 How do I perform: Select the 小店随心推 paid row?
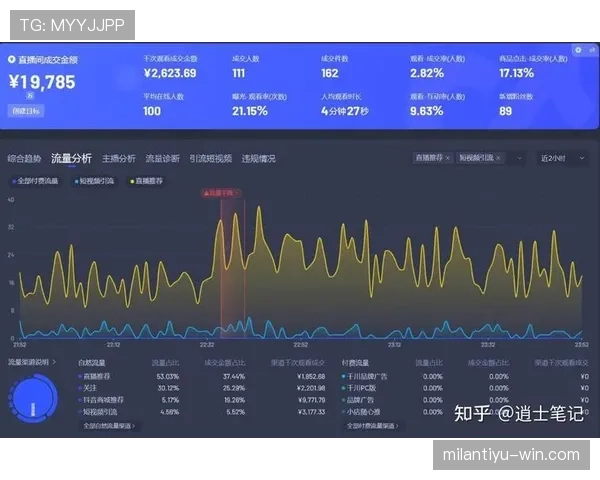[x=465, y=412]
